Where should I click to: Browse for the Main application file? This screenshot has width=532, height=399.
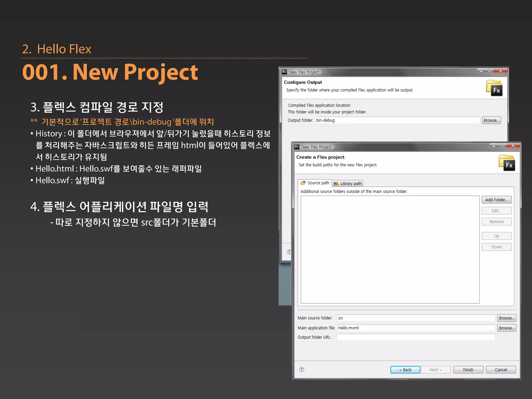pos(507,328)
